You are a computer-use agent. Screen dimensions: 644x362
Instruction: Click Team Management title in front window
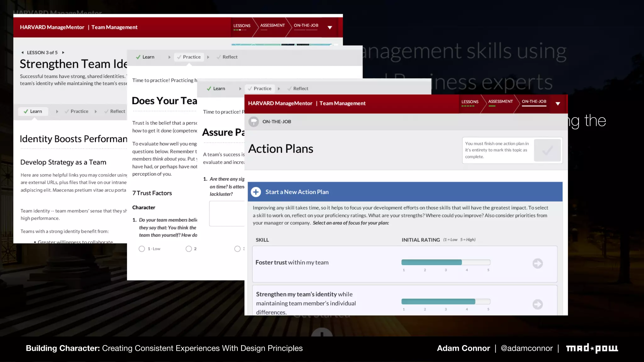click(x=342, y=103)
